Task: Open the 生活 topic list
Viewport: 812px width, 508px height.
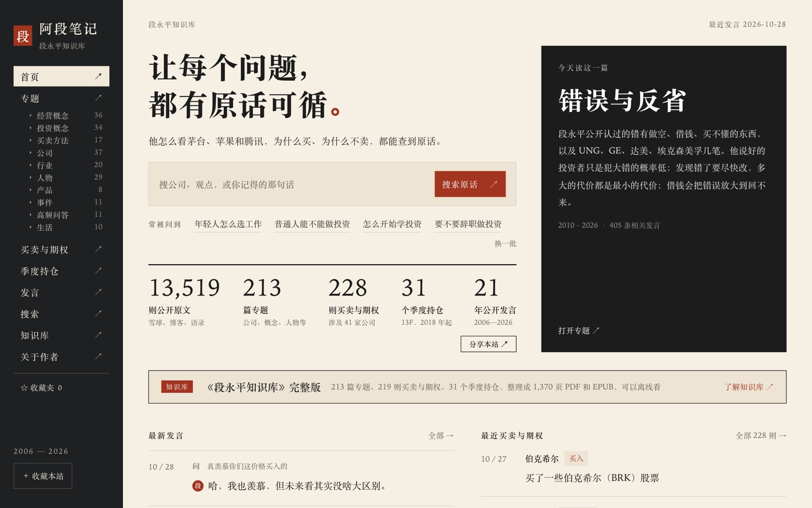Action: click(65, 227)
